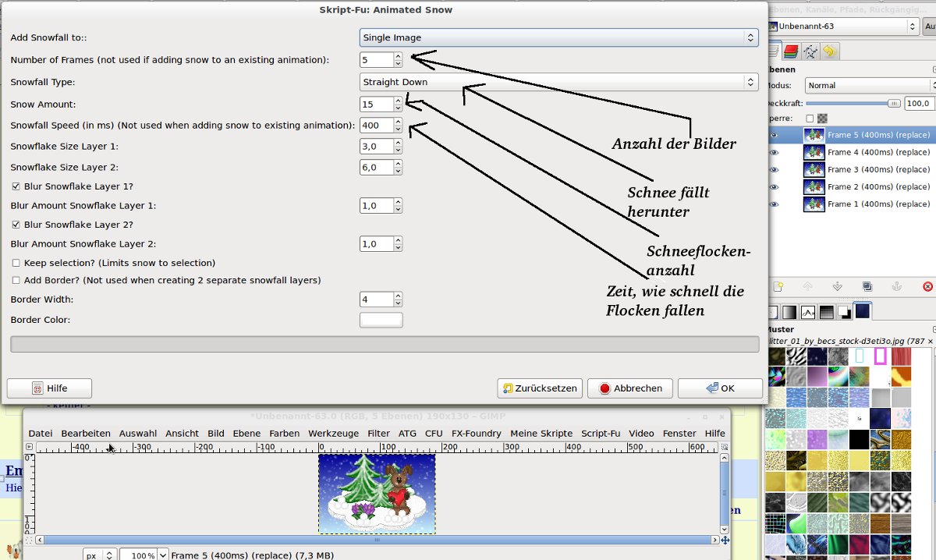Viewport: 936px width, 560px height.
Task: Open the Paths tab icon in the dock
Action: (x=810, y=51)
